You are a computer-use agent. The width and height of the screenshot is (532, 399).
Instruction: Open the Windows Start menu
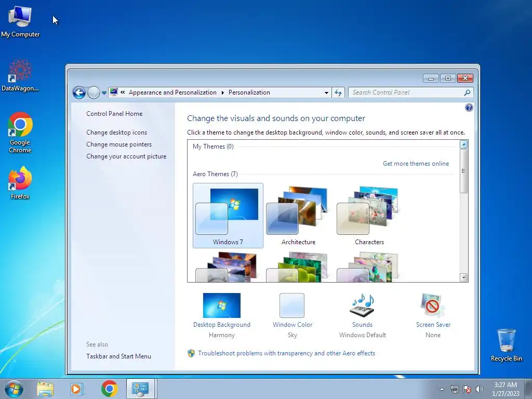pos(14,389)
